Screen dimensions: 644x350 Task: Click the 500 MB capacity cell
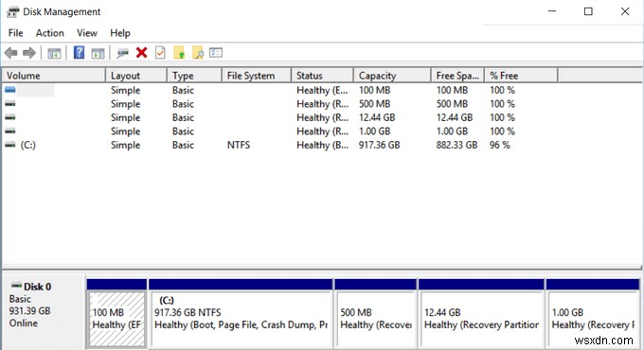tap(375, 104)
